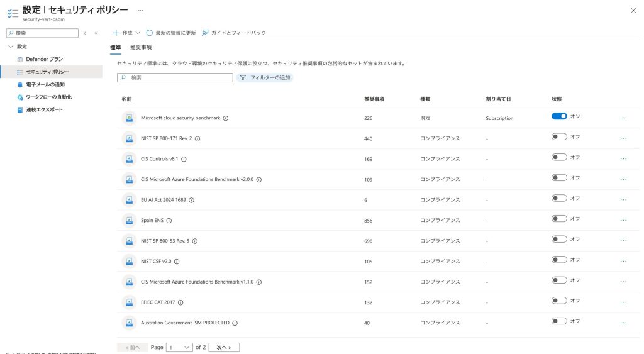Click info icon next to Microsoft cloud security benchmark
The height and width of the screenshot is (354, 644).
(x=226, y=118)
